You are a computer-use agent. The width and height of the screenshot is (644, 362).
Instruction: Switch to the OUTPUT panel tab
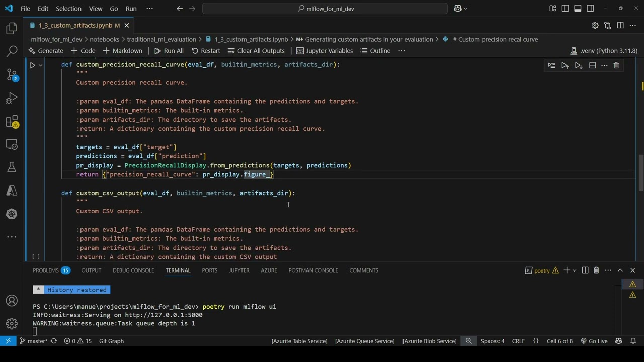[91, 270]
